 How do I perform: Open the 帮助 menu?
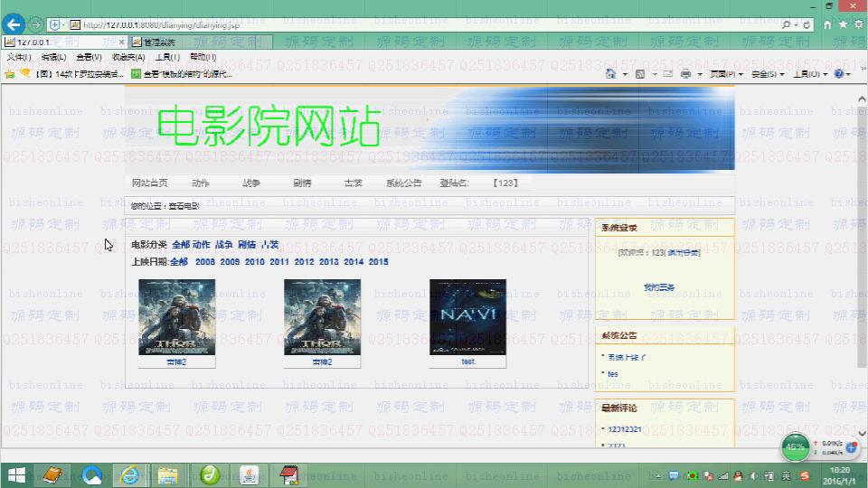click(x=203, y=57)
